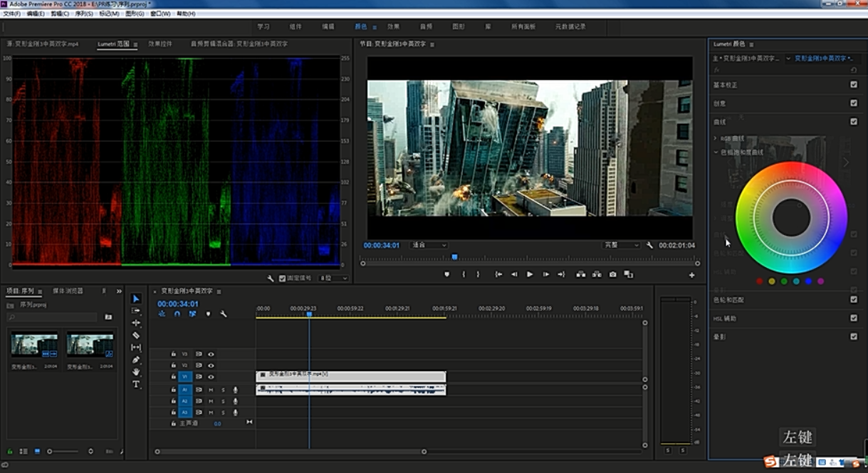The height and width of the screenshot is (473, 868).
Task: Toggle visibility eye for track V3
Action: coord(211,354)
